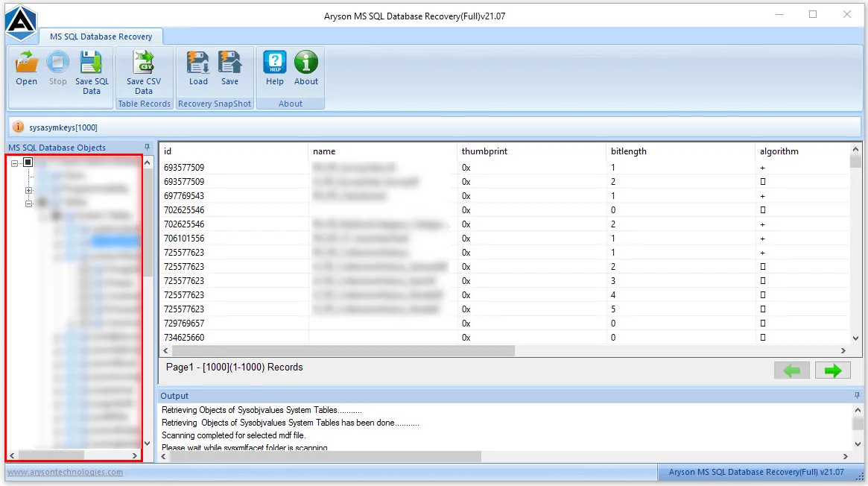
Task: Stop the current scanning process
Action: pos(57,68)
